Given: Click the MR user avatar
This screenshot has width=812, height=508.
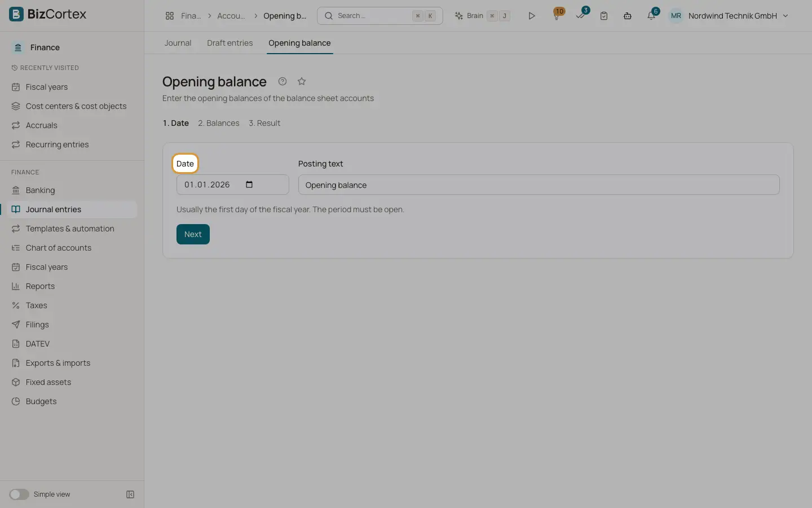Looking at the screenshot, I should point(676,16).
